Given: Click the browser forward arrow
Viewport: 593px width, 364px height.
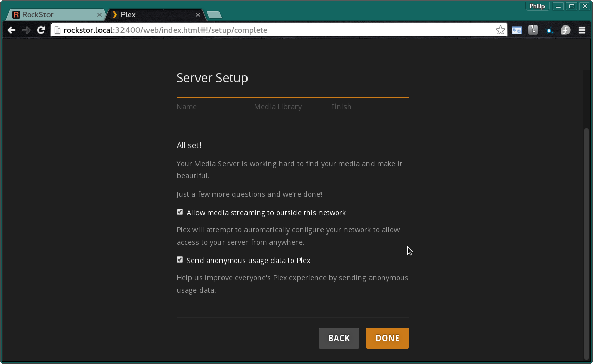Looking at the screenshot, I should point(26,30).
